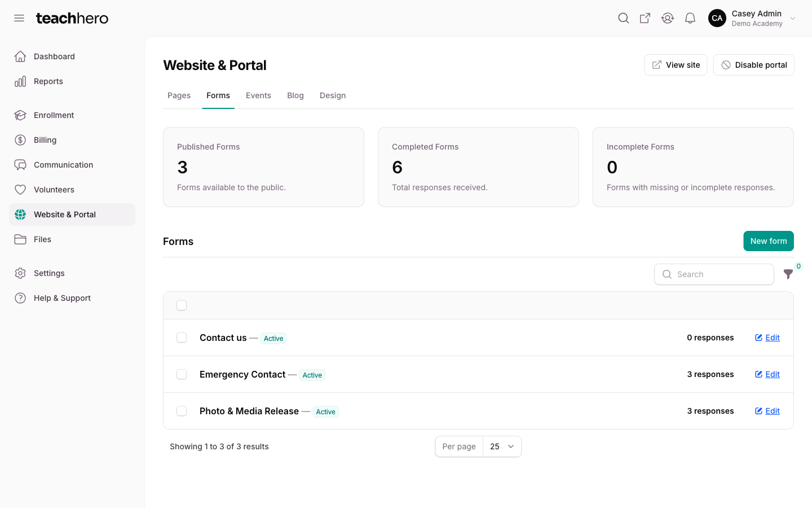This screenshot has height=508, width=812.
Task: Toggle the hamburger sidebar menu
Action: tap(19, 18)
